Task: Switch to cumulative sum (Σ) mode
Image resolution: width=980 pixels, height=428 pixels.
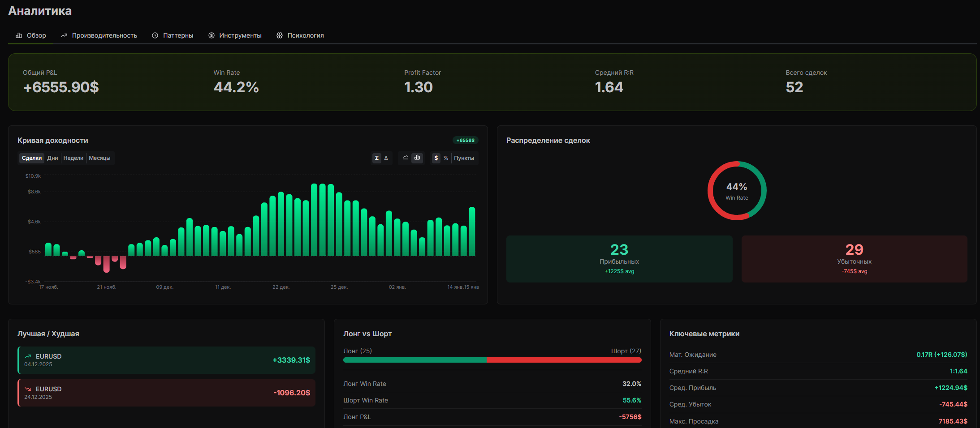Action: point(377,158)
